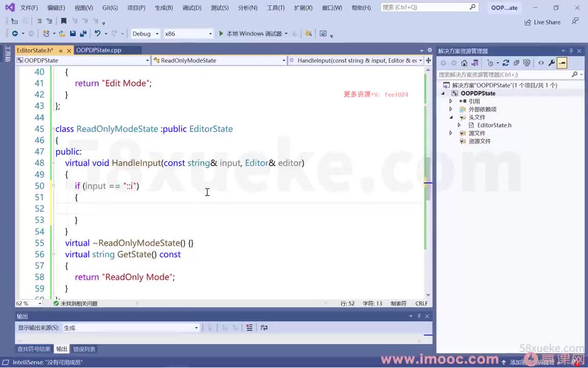Click the feedback icon beside Live Share

coord(575,21)
